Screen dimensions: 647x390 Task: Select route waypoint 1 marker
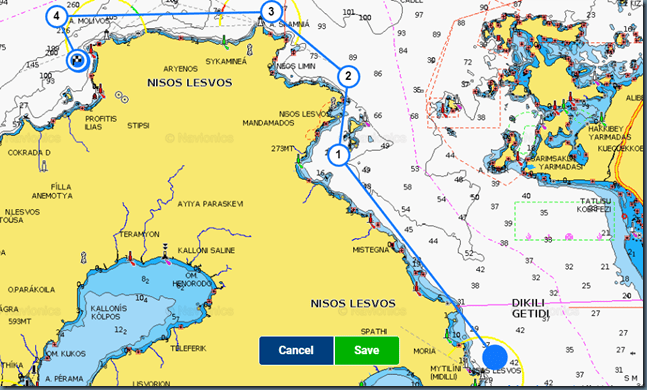click(x=338, y=155)
